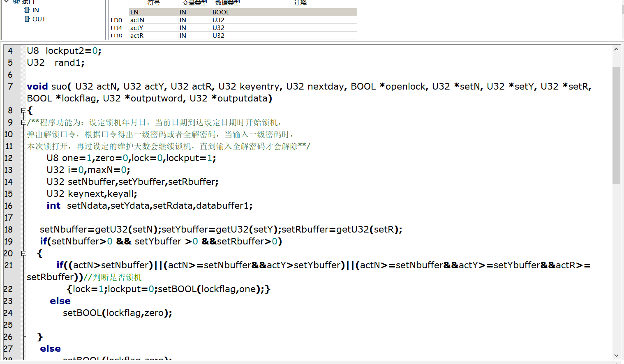
Task: Click the OUT tree node icon
Action: click(27, 19)
